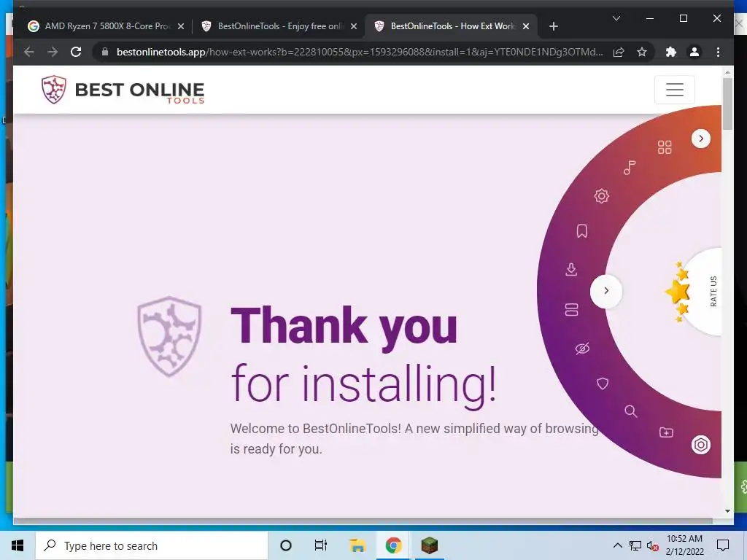Viewport: 747px width, 560px height.
Task: Open the tab search dropdown arrow
Action: [x=616, y=18]
